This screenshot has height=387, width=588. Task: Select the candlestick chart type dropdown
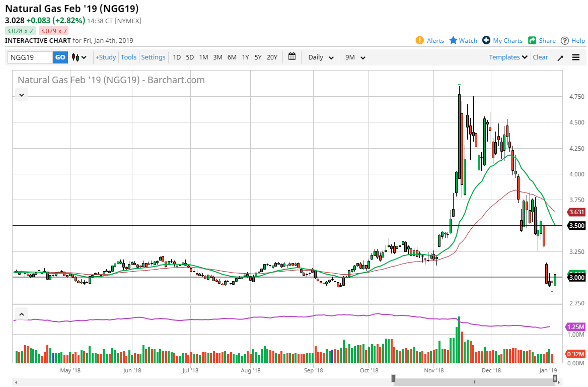coord(79,57)
